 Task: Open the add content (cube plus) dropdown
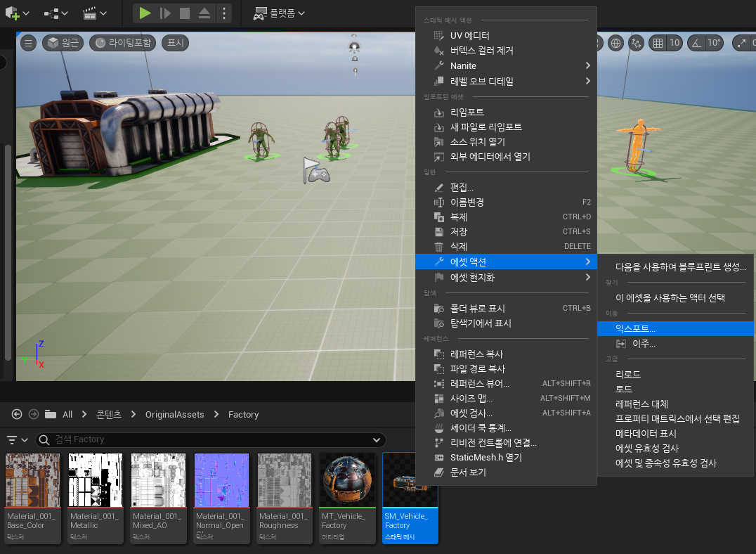click(18, 13)
